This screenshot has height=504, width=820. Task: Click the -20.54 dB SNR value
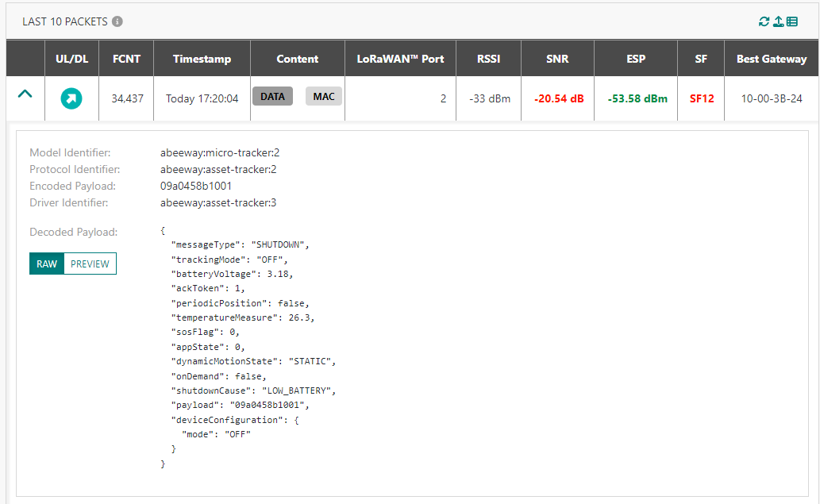(x=558, y=98)
